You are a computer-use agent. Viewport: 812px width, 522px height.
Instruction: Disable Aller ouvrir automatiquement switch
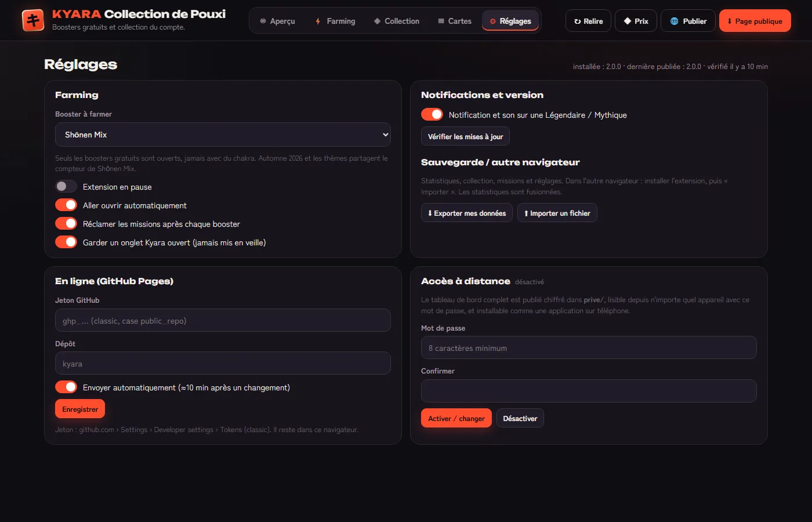[x=66, y=205]
